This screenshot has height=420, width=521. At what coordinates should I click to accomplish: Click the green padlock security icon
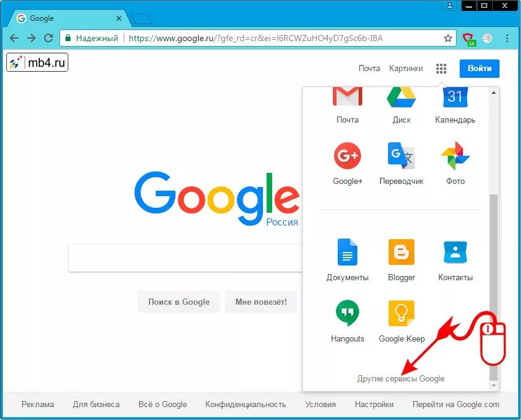tap(68, 38)
